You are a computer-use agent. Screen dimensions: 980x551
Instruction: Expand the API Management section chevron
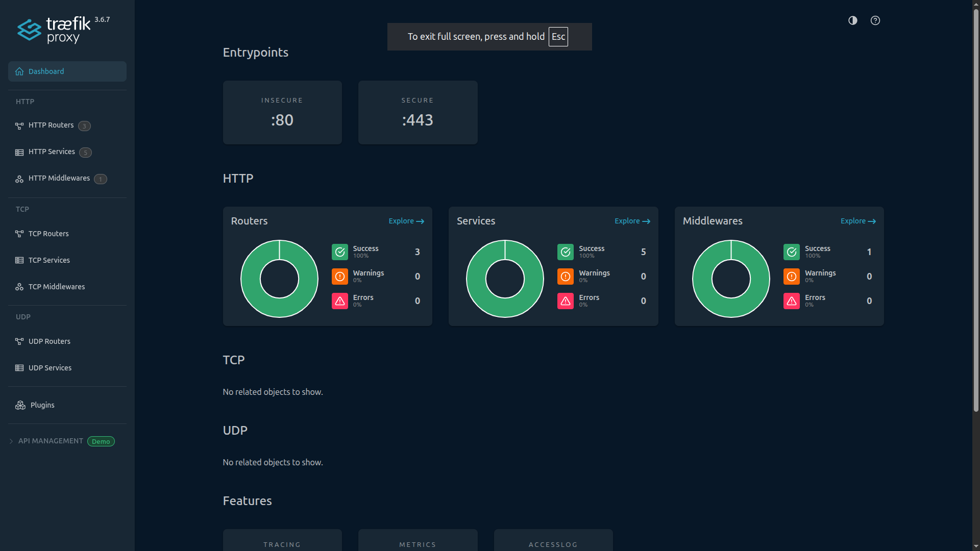point(11,441)
